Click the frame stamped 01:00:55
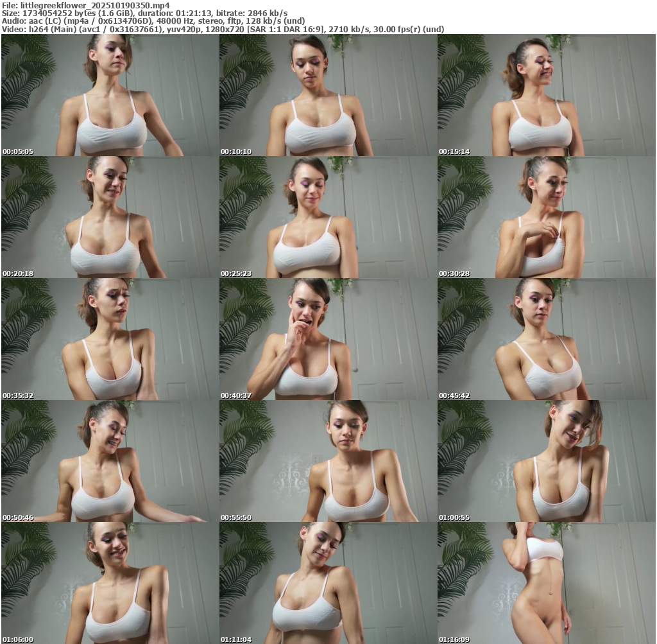Image resolution: width=657 pixels, height=644 pixels. coord(546,461)
